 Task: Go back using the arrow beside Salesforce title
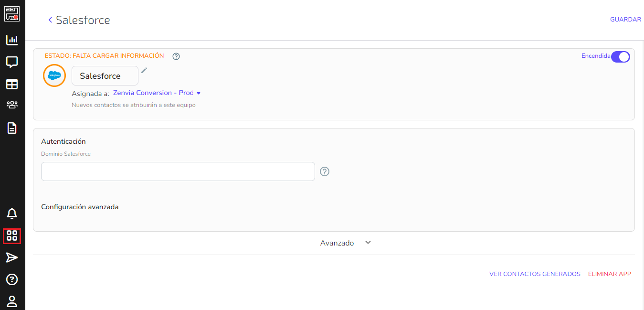pyautogui.click(x=50, y=20)
